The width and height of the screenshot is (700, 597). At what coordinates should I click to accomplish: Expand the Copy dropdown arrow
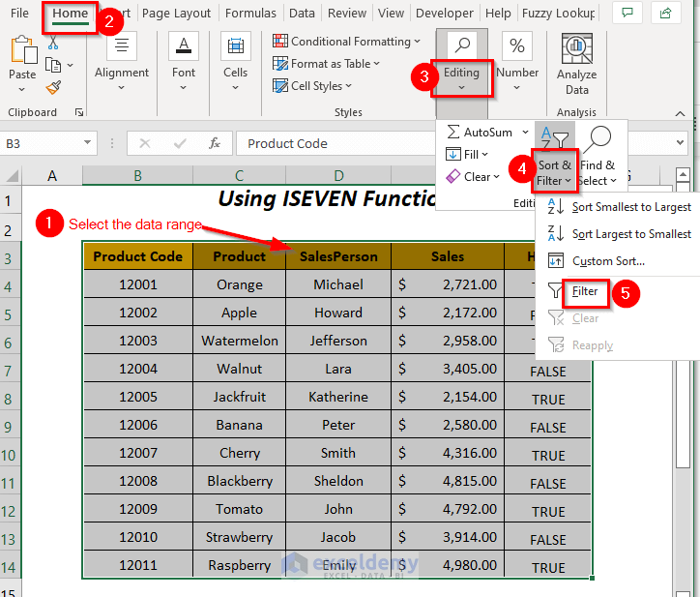[x=70, y=65]
